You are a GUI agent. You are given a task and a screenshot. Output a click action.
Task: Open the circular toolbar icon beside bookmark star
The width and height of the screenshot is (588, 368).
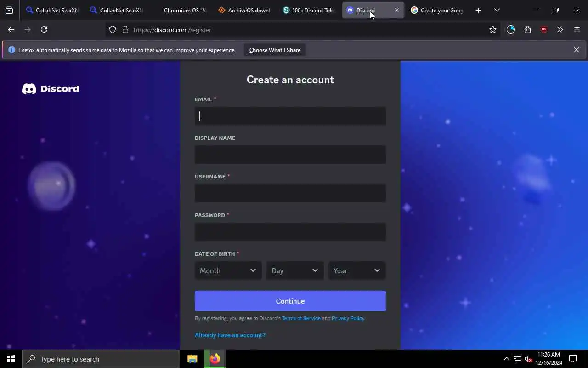511,30
